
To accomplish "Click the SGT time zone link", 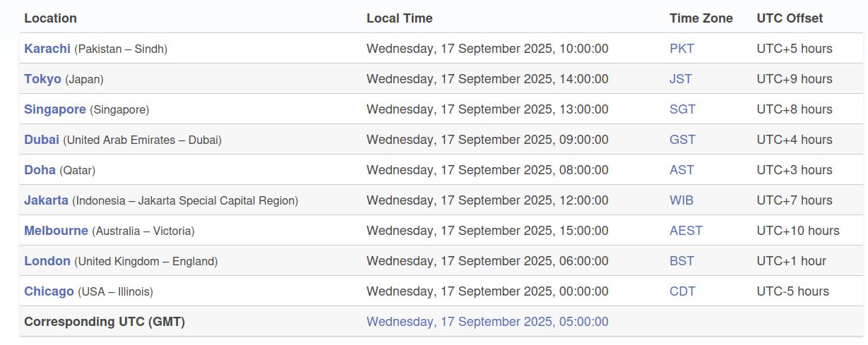I will [682, 109].
